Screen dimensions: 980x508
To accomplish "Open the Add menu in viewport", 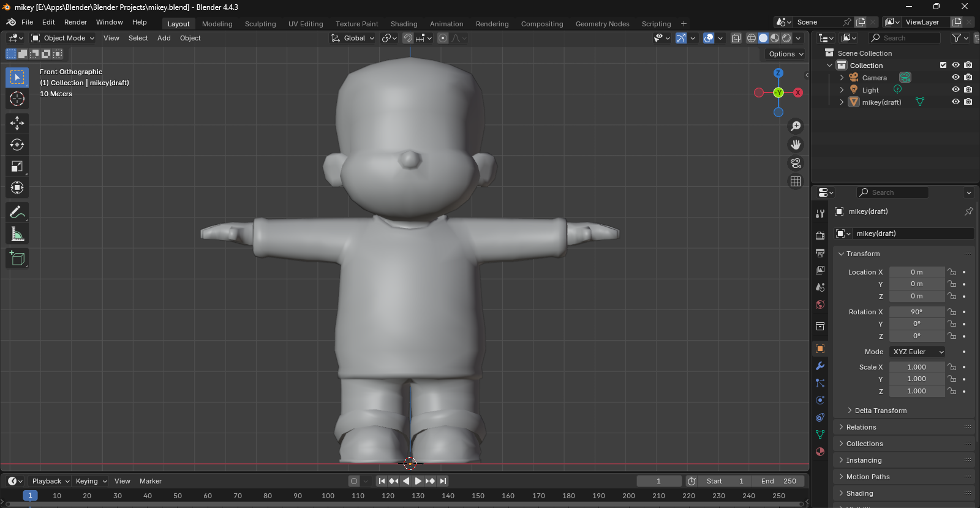I will [x=164, y=38].
